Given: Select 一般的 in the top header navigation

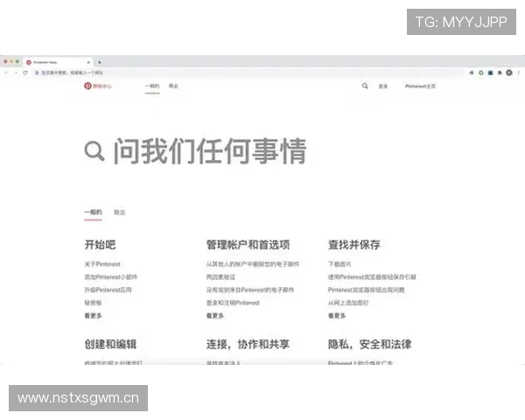Looking at the screenshot, I should click(152, 86).
